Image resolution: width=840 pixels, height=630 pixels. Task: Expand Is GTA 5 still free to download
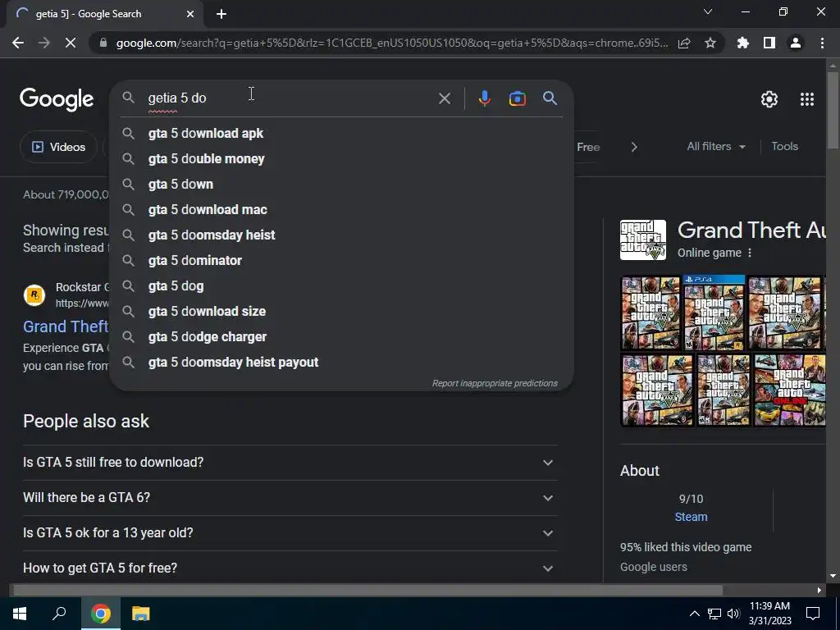[x=290, y=463]
